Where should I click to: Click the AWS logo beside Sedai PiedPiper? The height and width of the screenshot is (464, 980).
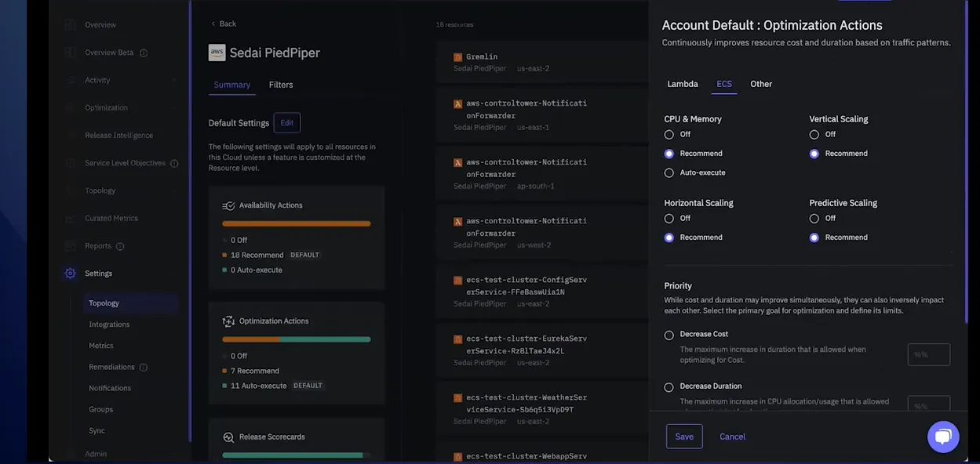coord(217,53)
